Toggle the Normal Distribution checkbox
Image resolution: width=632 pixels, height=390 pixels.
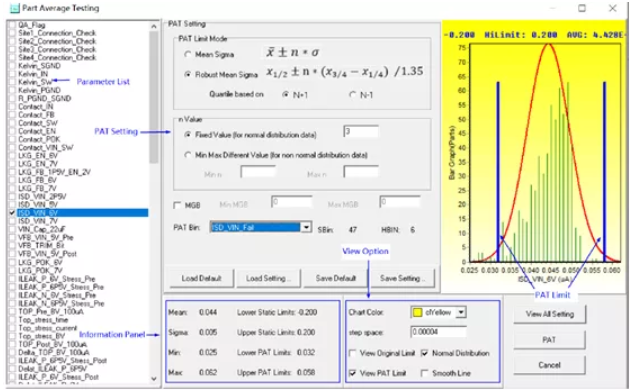click(424, 353)
